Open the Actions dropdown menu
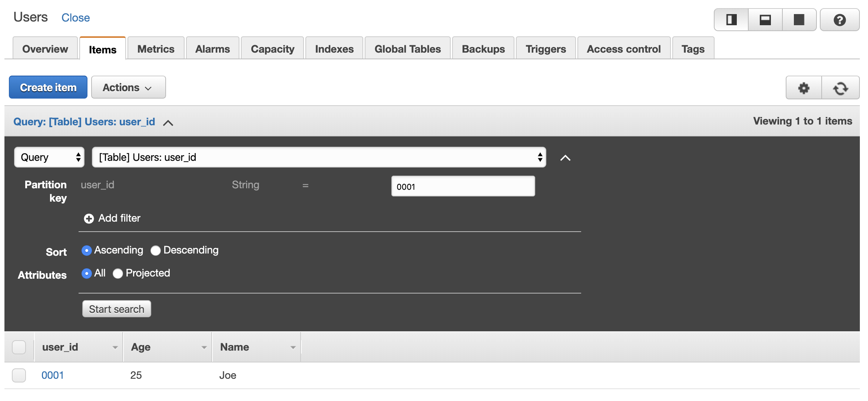 click(128, 87)
